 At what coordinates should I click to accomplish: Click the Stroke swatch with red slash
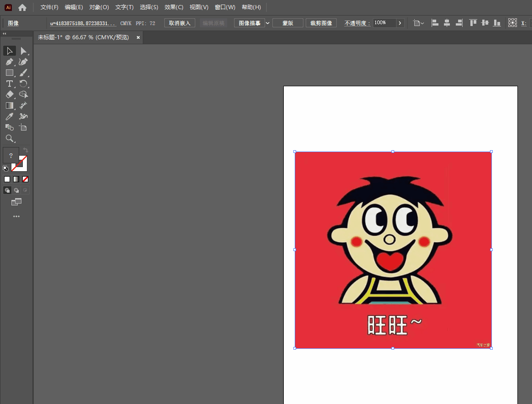[19, 163]
